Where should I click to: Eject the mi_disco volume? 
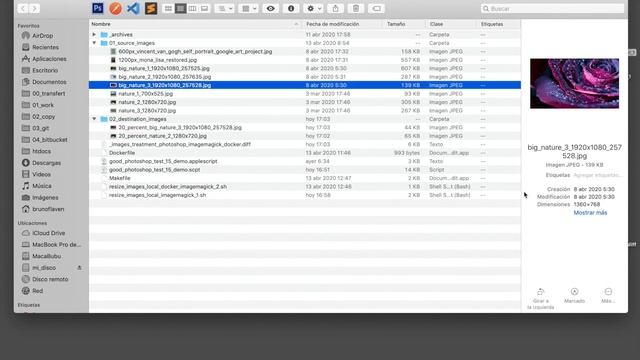(x=80, y=268)
